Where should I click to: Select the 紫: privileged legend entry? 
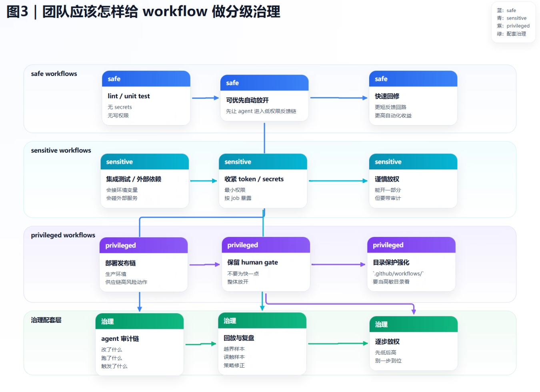click(x=512, y=26)
